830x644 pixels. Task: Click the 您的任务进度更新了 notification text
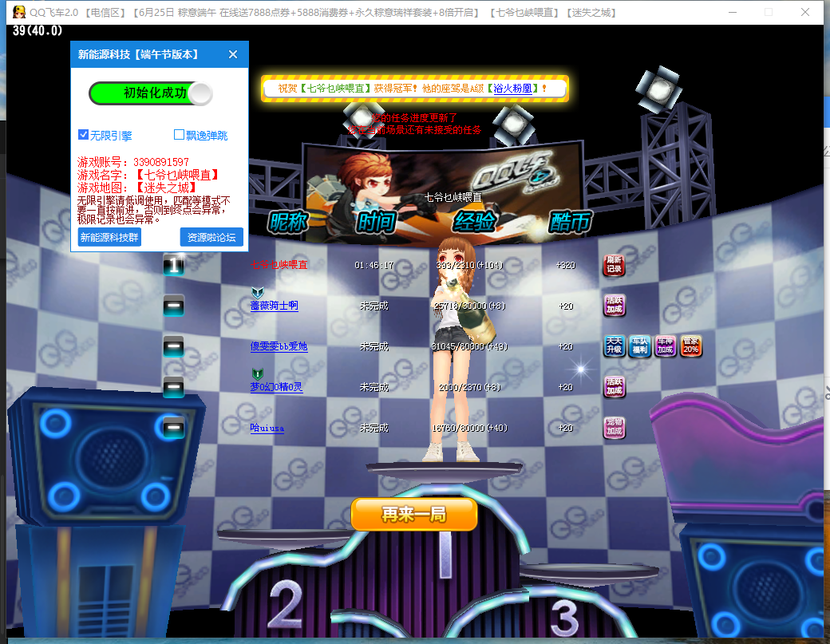[x=414, y=118]
